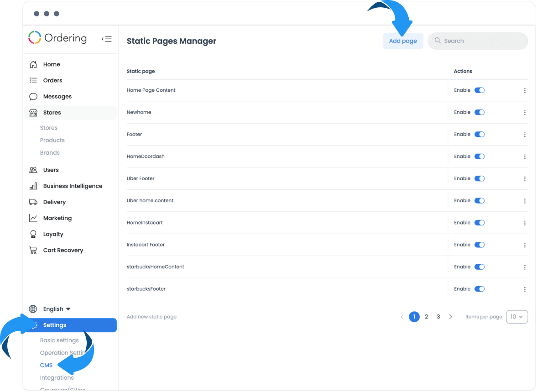Click the Newhome page name
Image resolution: width=537 pixels, height=392 pixels.
(x=139, y=112)
